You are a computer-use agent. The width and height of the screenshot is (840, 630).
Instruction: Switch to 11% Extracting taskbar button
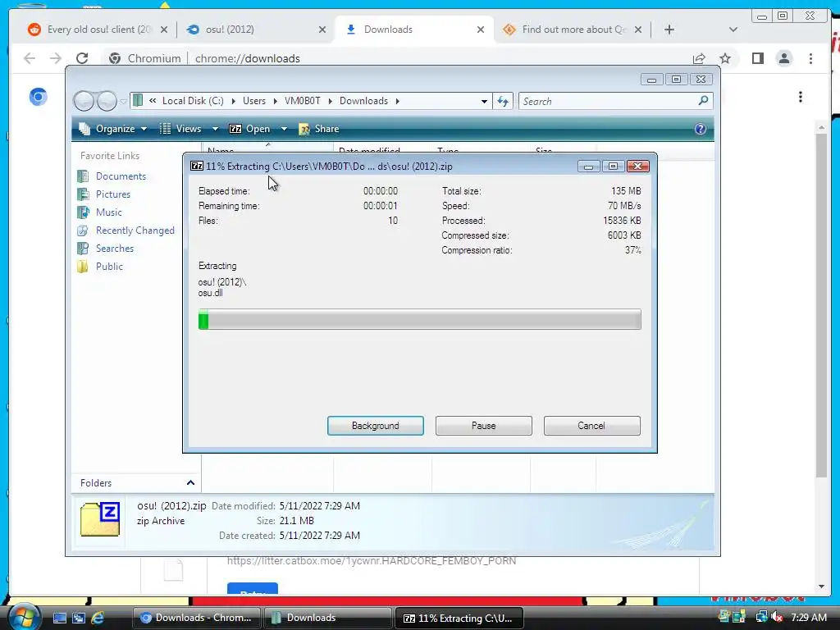459,618
